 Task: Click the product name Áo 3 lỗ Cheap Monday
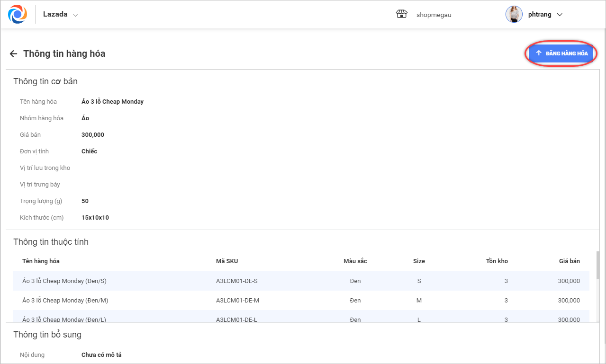pyautogui.click(x=113, y=102)
